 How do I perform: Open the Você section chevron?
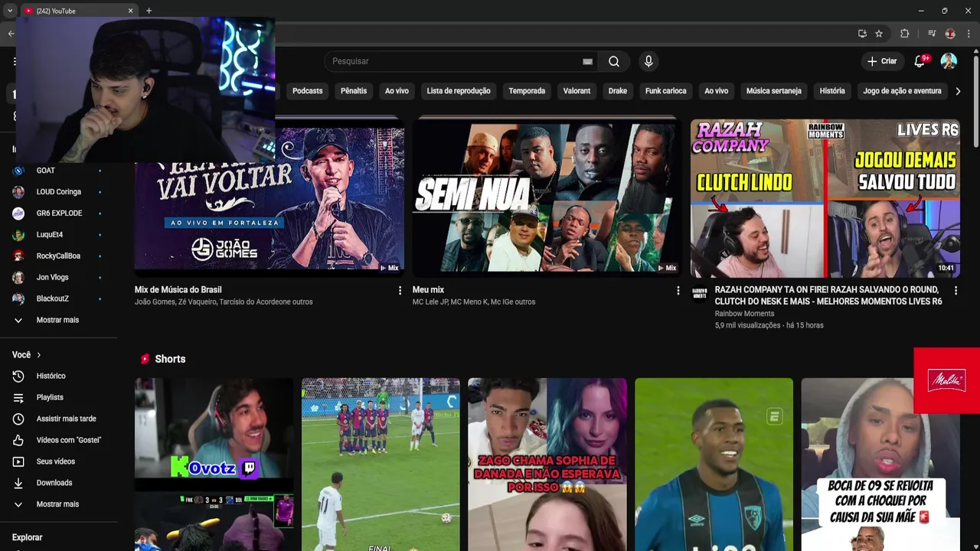click(39, 355)
